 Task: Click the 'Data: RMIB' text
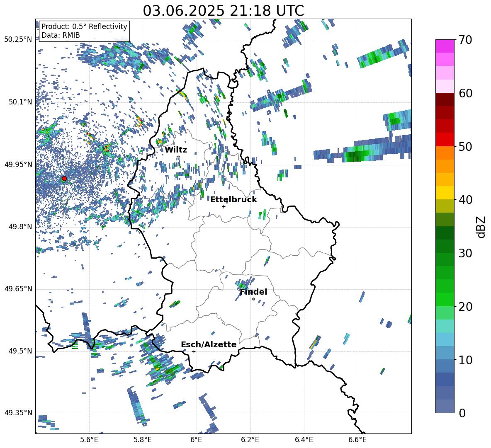[61, 35]
